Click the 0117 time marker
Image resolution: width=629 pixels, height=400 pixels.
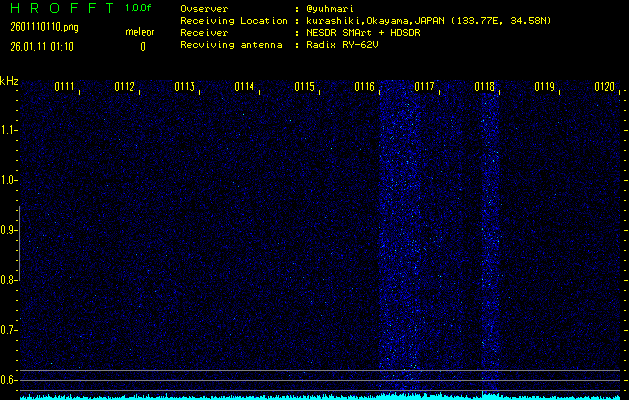tap(425, 87)
